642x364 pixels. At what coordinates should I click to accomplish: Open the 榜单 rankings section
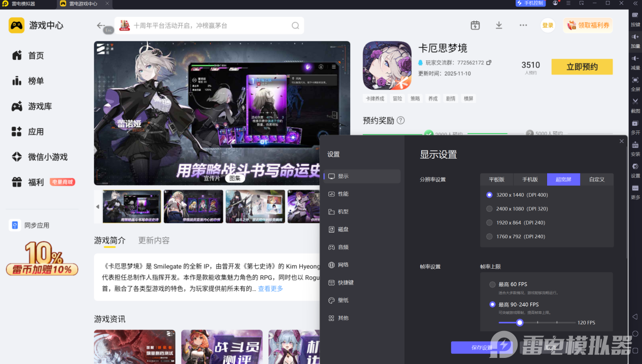(x=28, y=81)
